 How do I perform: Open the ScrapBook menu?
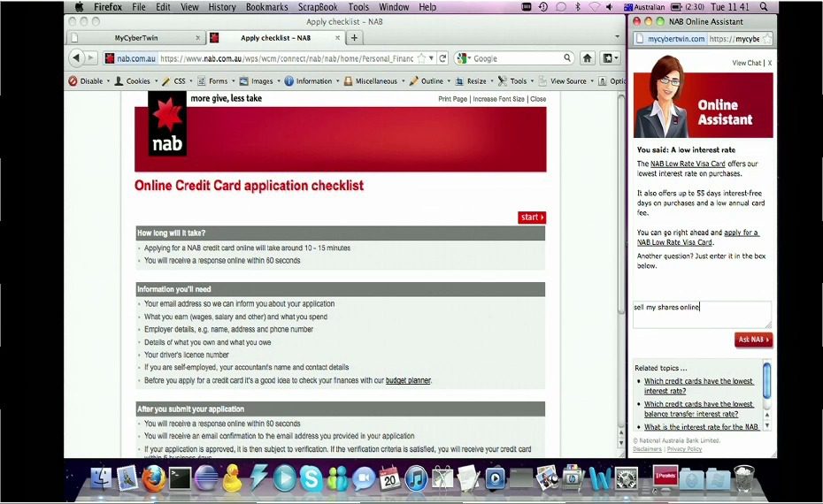click(x=318, y=7)
